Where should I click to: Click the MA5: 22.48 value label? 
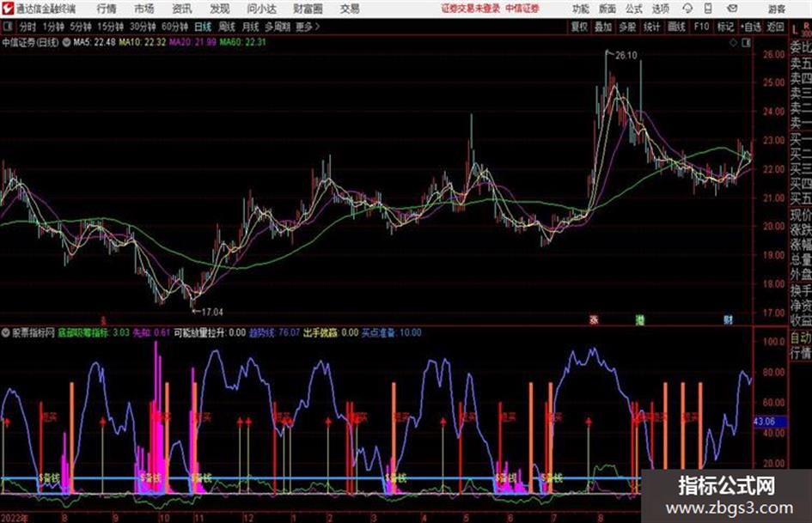pos(95,42)
